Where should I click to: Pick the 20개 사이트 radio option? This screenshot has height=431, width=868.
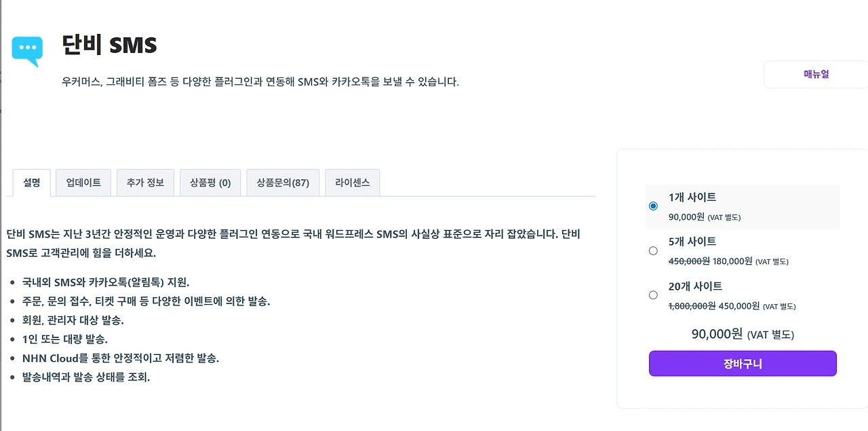pyautogui.click(x=653, y=295)
